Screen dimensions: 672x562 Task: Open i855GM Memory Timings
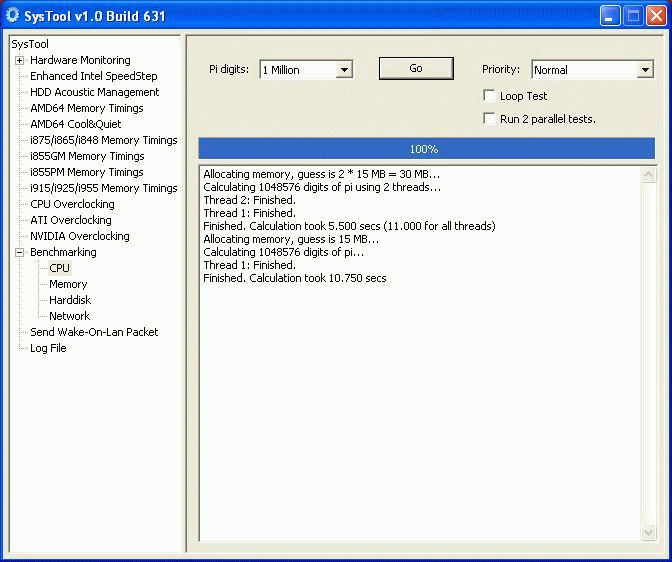[87, 156]
